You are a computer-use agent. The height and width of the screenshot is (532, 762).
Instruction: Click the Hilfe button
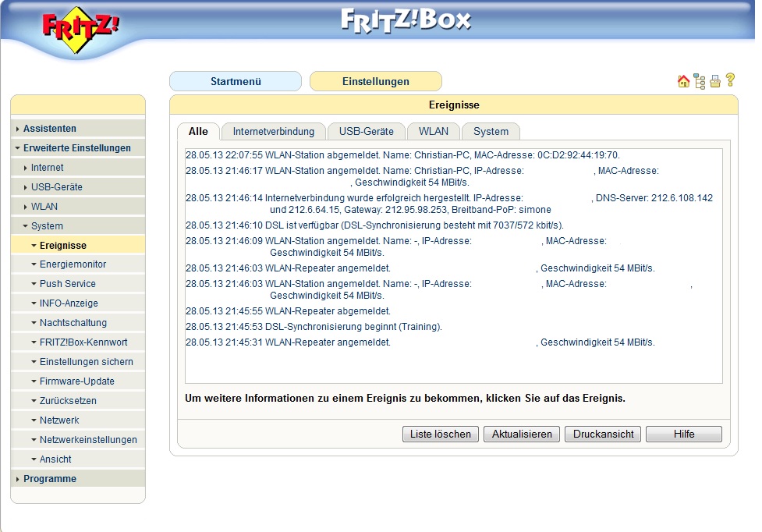tap(684, 434)
